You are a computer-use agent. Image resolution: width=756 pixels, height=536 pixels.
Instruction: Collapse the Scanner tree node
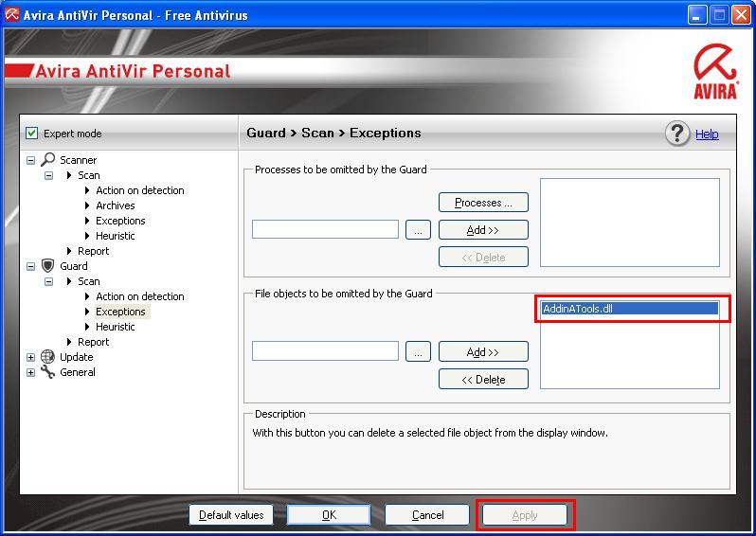(31, 160)
